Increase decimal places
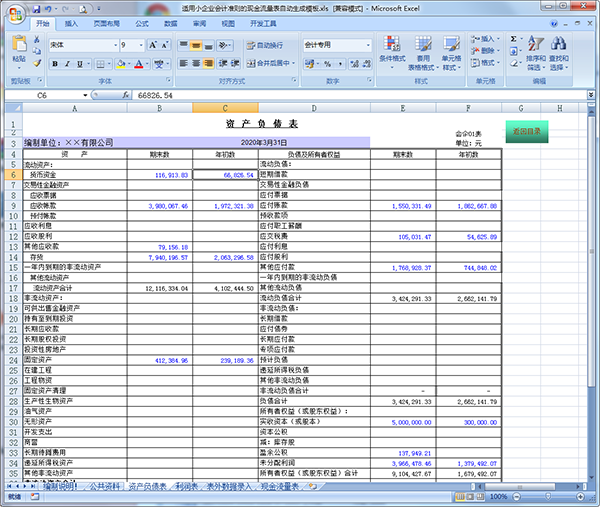The width and height of the screenshot is (600, 507). pyautogui.click(x=355, y=64)
